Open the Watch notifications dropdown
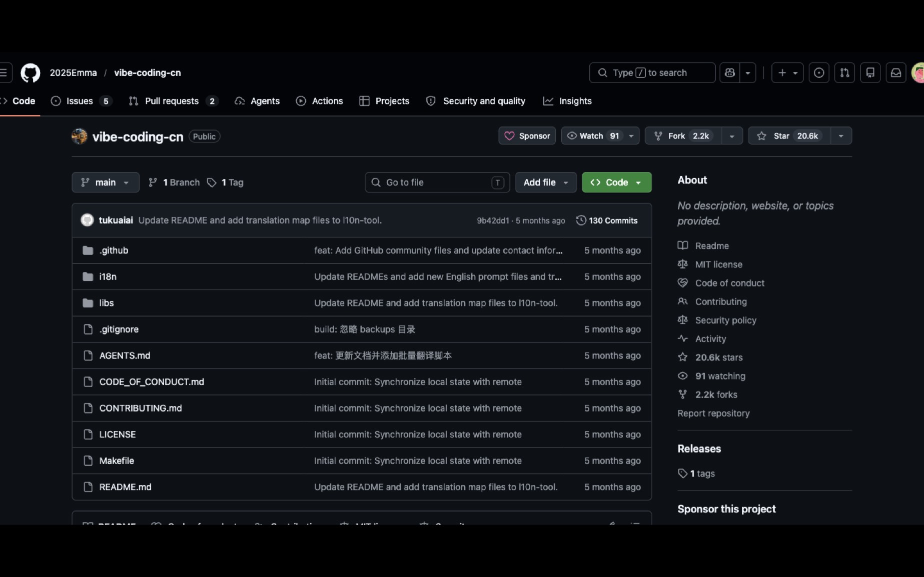 pos(600,136)
